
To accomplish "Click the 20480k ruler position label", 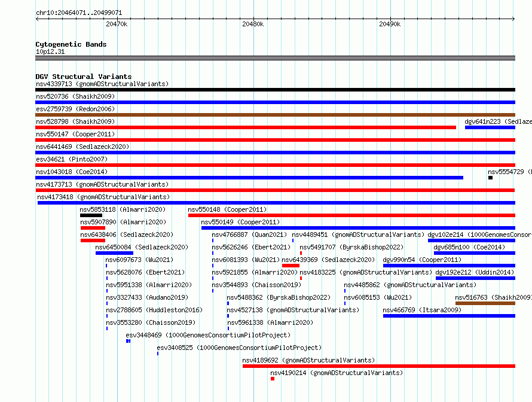I will [253, 24].
